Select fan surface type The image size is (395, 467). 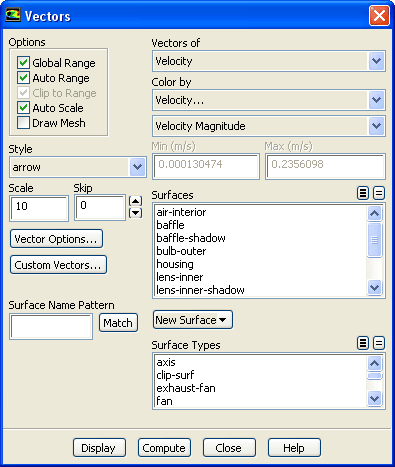tap(260, 401)
